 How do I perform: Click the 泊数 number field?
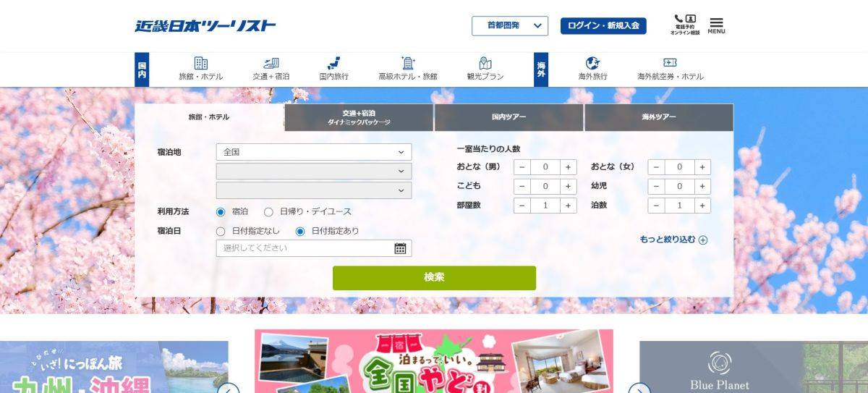[x=679, y=206]
